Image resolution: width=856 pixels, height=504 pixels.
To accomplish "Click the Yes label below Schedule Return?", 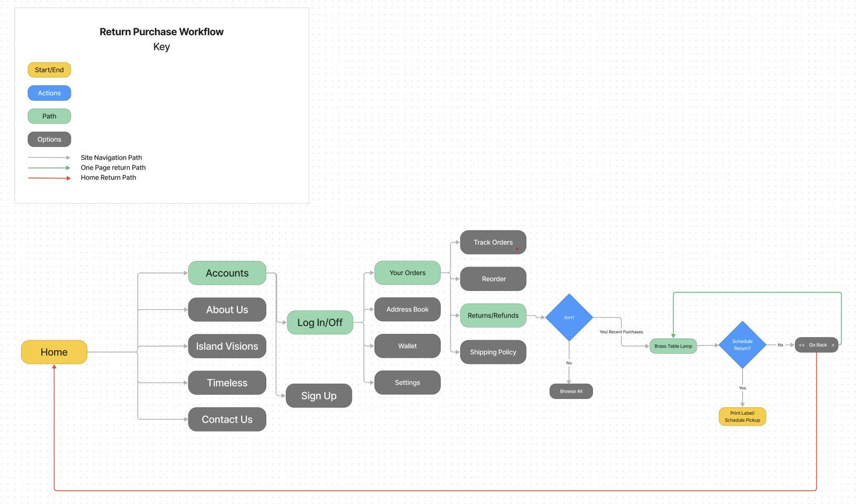I will [x=743, y=388].
